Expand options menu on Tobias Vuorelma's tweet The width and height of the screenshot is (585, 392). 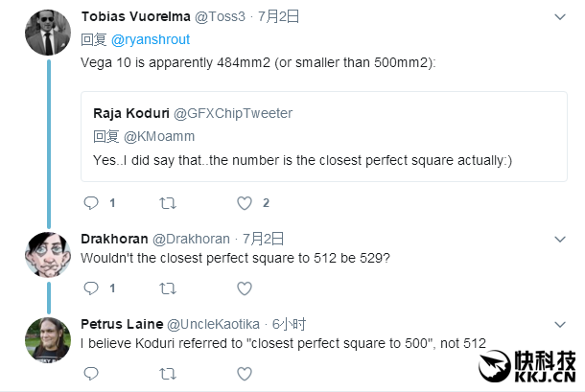[561, 16]
